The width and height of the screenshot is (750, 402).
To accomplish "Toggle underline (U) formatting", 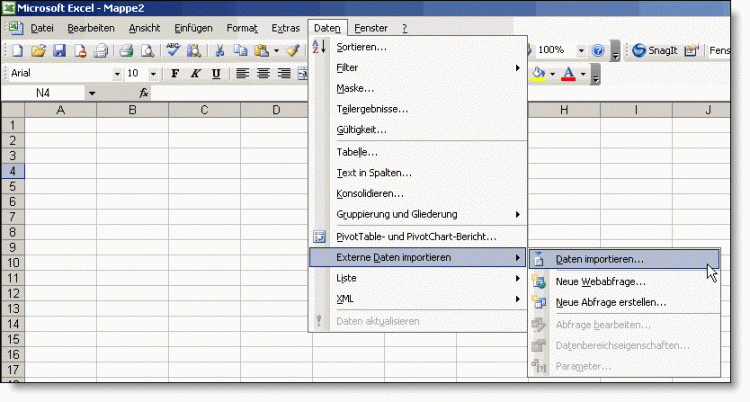I will tap(214, 73).
